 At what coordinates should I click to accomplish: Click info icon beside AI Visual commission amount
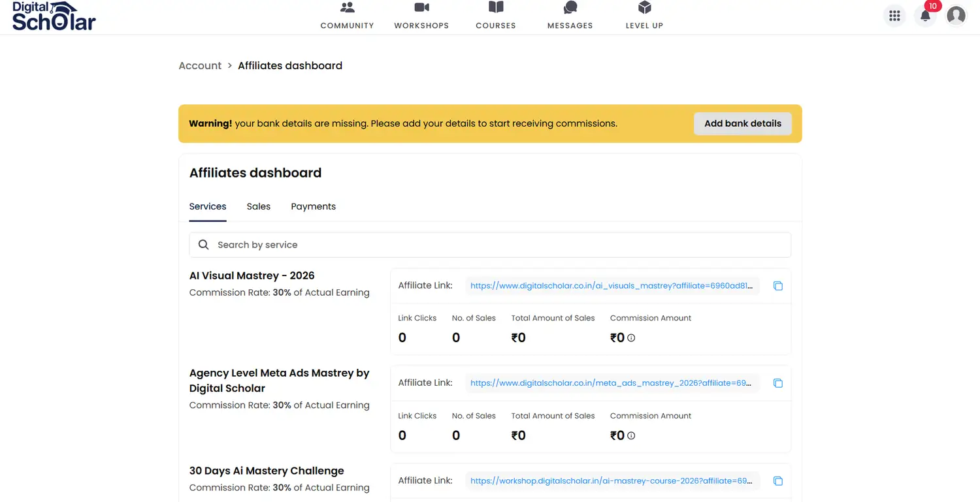point(631,338)
